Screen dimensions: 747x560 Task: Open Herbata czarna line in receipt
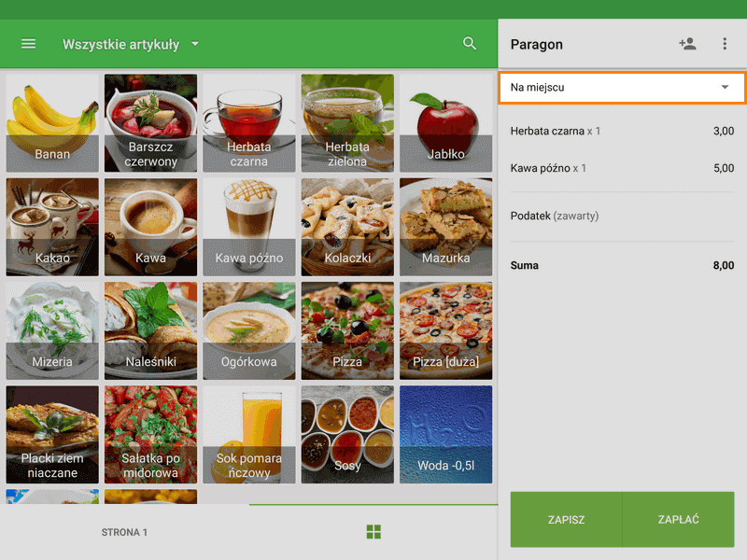pyautogui.click(x=621, y=132)
